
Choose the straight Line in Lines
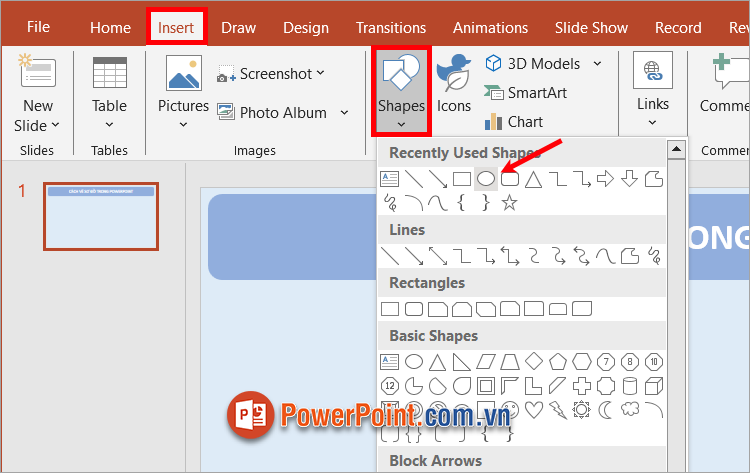pyautogui.click(x=390, y=256)
